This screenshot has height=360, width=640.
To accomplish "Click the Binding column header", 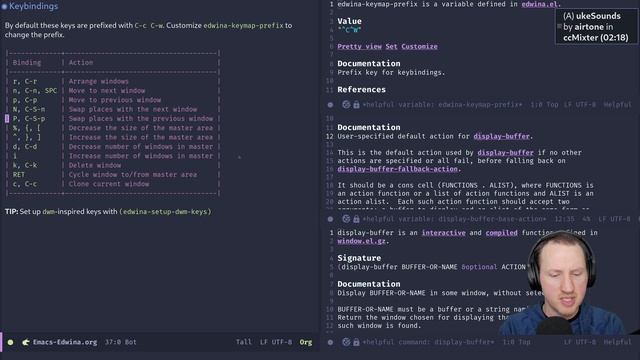I will click(x=27, y=63).
